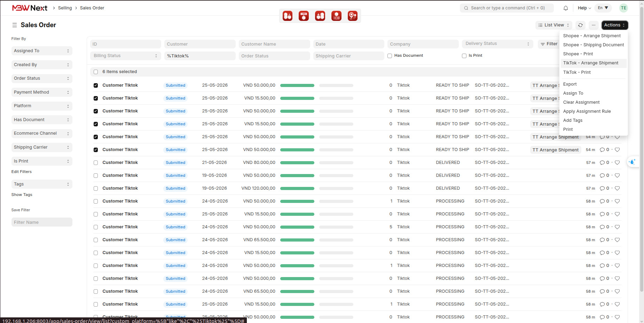Choose Shopee - Shipping Document action

(x=594, y=45)
